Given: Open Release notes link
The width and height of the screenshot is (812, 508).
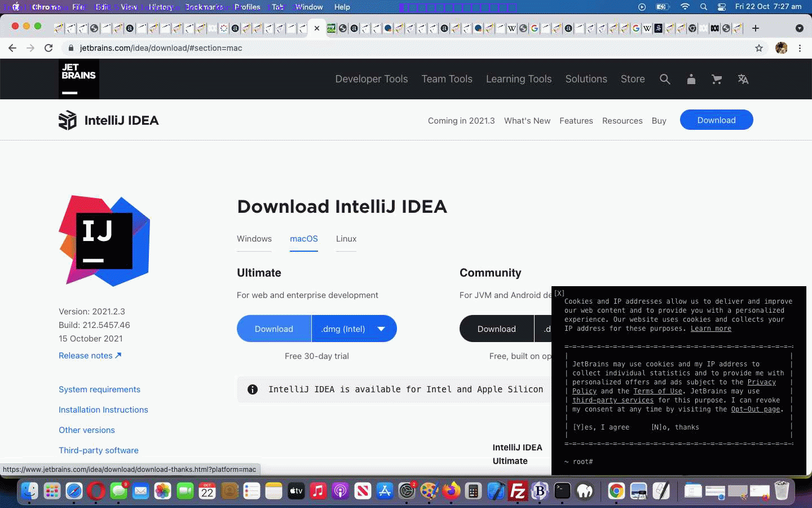Looking at the screenshot, I should tap(90, 356).
